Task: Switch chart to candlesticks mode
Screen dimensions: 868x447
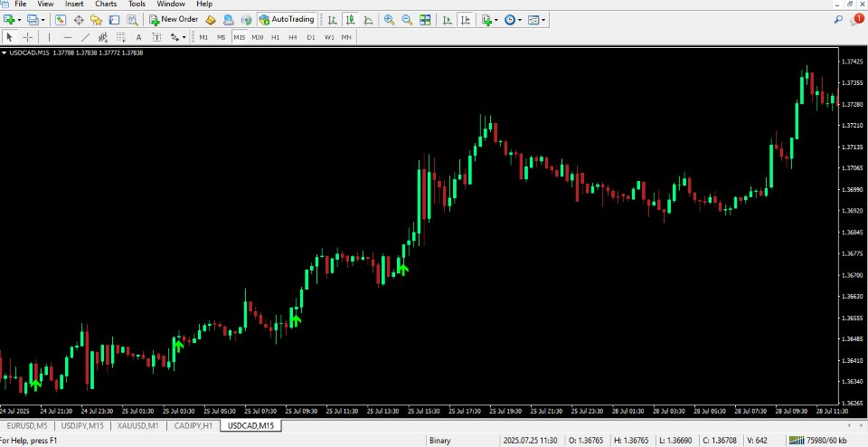Action: click(350, 20)
